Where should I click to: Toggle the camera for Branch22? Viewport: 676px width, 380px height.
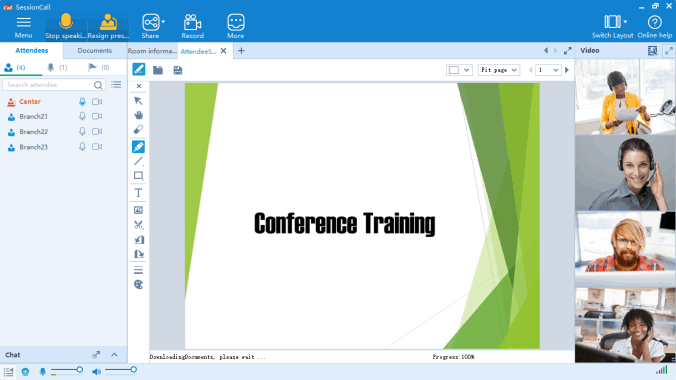[x=97, y=132]
